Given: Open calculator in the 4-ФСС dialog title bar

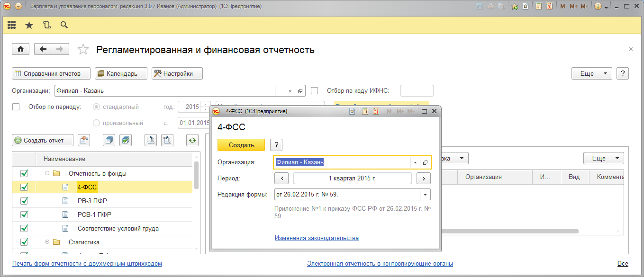Looking at the screenshot, I should (365, 111).
